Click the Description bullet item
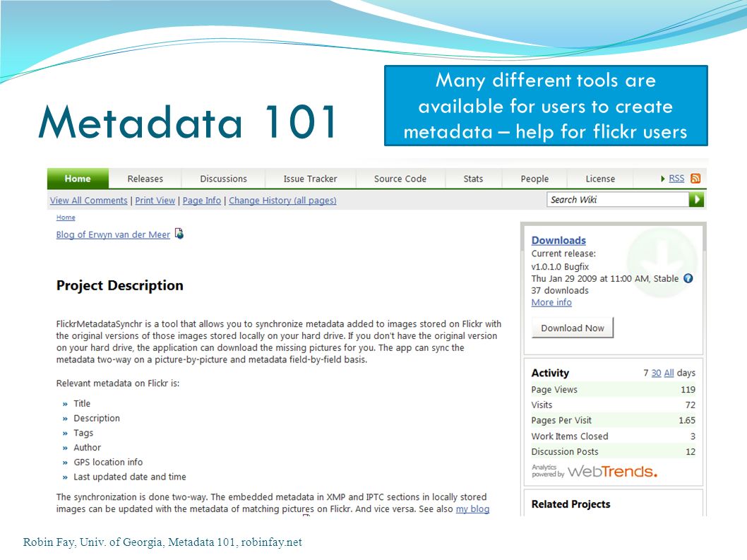Screen dimensions: 747x560 click(x=97, y=418)
